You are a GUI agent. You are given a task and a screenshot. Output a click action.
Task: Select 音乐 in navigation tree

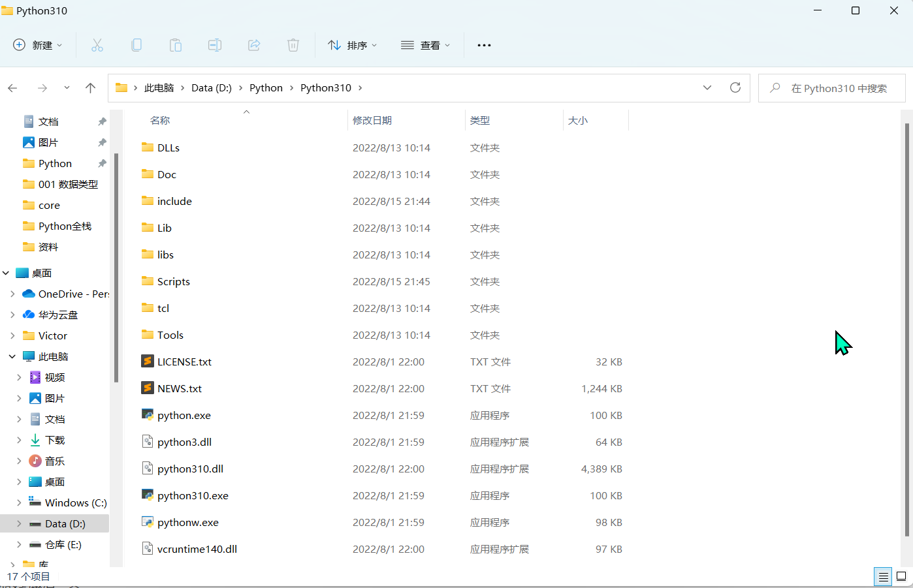(55, 461)
